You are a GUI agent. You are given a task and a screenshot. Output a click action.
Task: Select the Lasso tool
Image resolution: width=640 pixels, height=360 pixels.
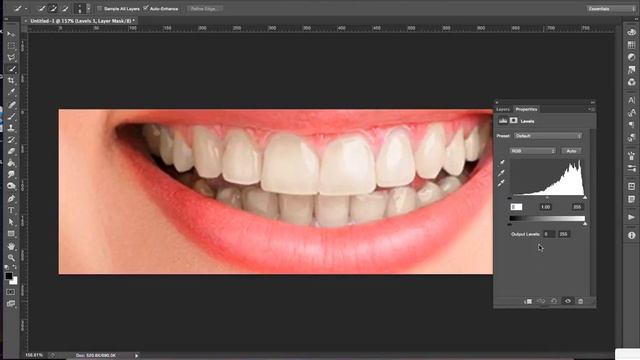(11, 57)
